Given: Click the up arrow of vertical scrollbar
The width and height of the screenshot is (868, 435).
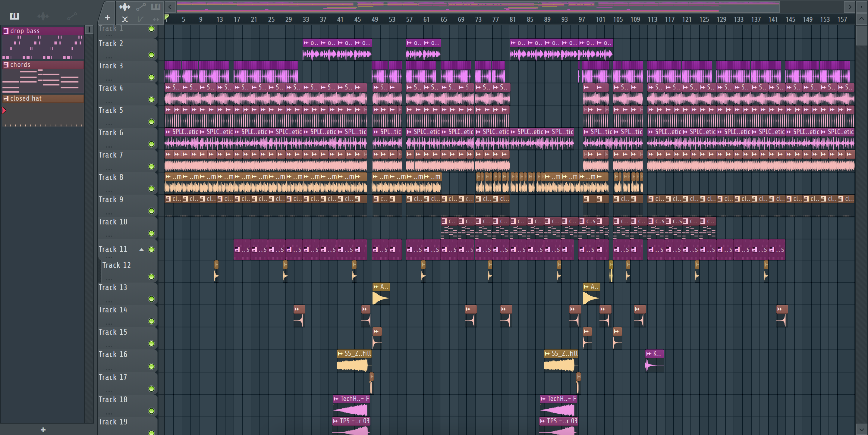Looking at the screenshot, I should [x=862, y=18].
